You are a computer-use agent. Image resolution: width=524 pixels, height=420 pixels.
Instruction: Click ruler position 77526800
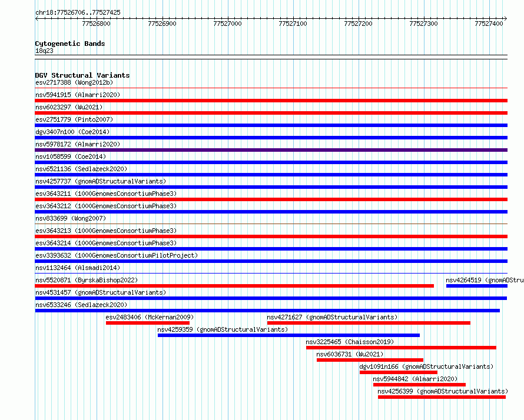(x=96, y=24)
